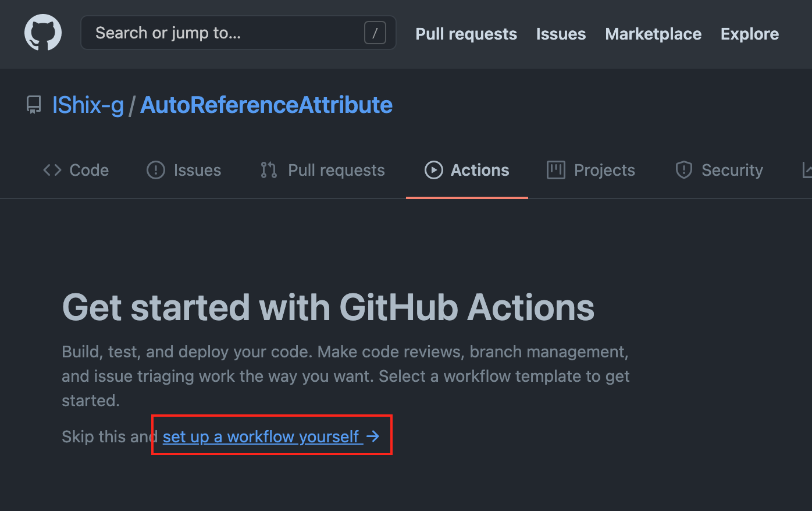Click the partially visible Insights graph icon
The height and width of the screenshot is (511, 812).
point(807,170)
